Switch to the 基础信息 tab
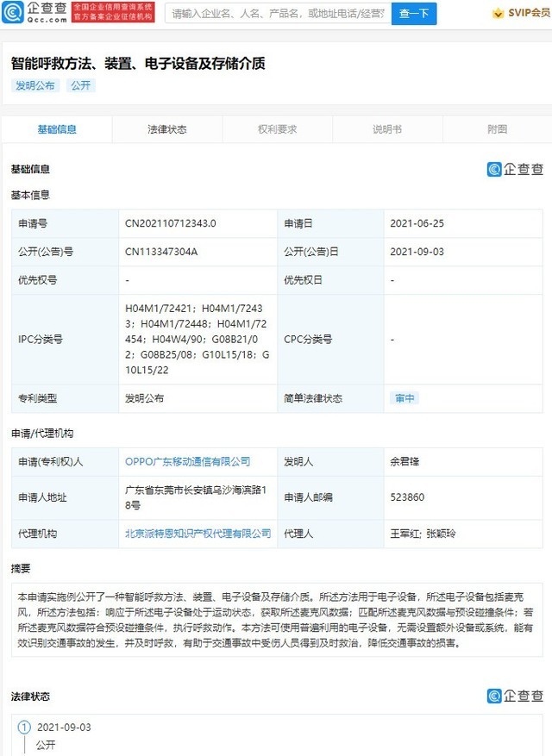552x756 pixels. [57, 129]
